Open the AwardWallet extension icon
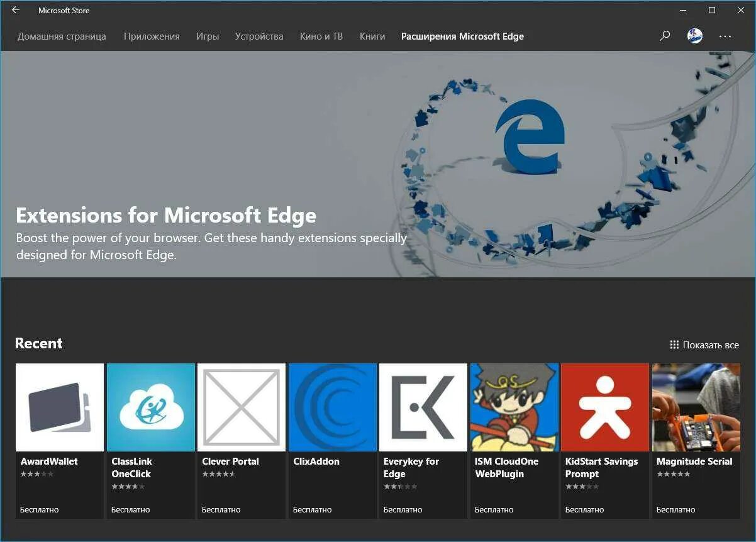 (x=60, y=407)
